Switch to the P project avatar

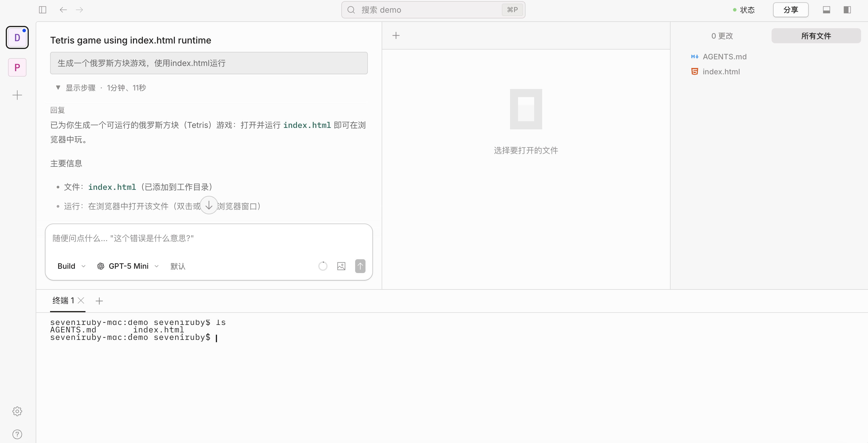(x=17, y=67)
